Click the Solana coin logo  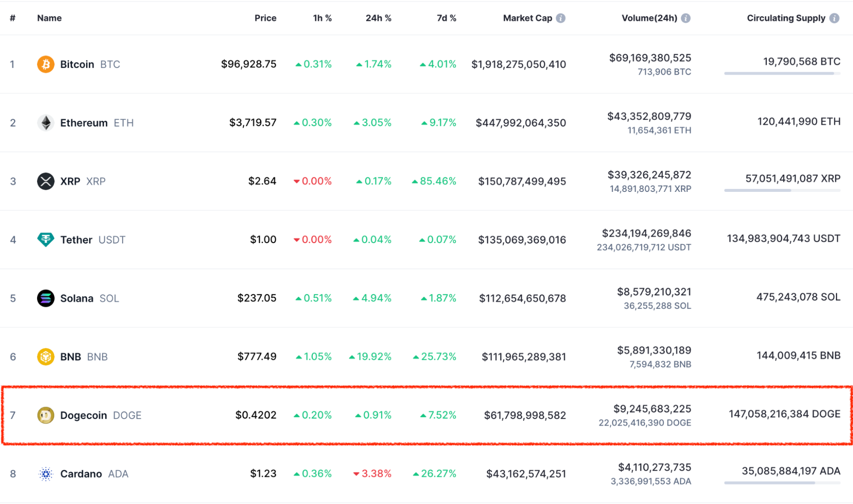(46, 298)
